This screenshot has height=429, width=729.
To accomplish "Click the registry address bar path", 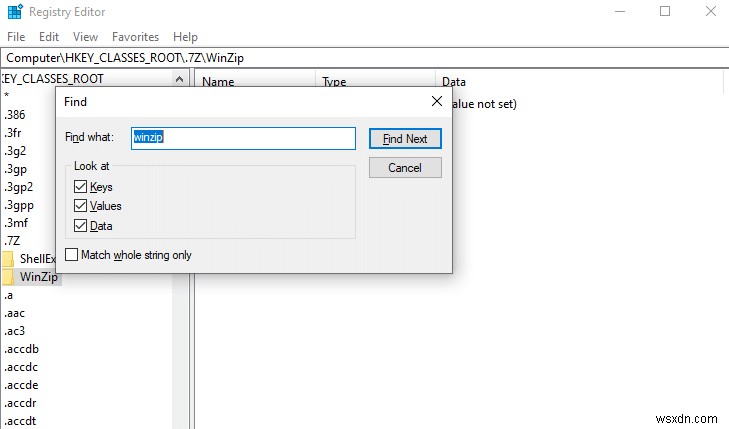I will [364, 58].
